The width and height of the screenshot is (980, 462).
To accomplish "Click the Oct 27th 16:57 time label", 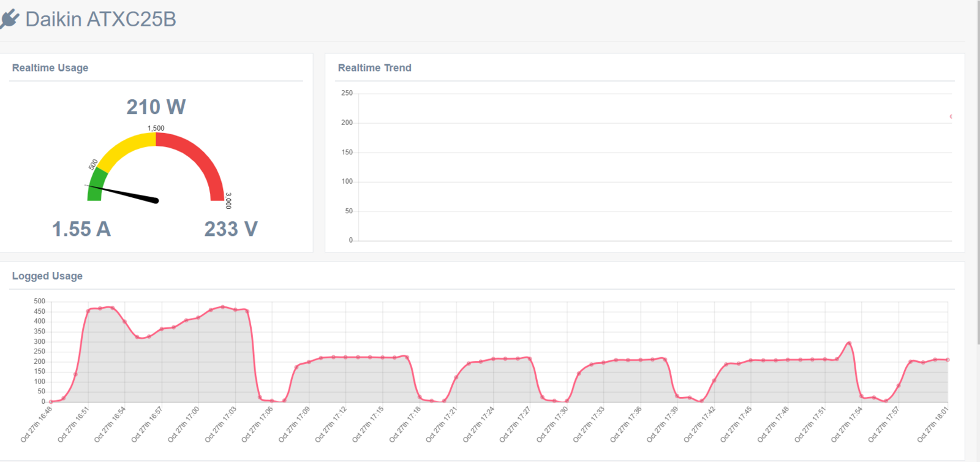I will click(147, 424).
